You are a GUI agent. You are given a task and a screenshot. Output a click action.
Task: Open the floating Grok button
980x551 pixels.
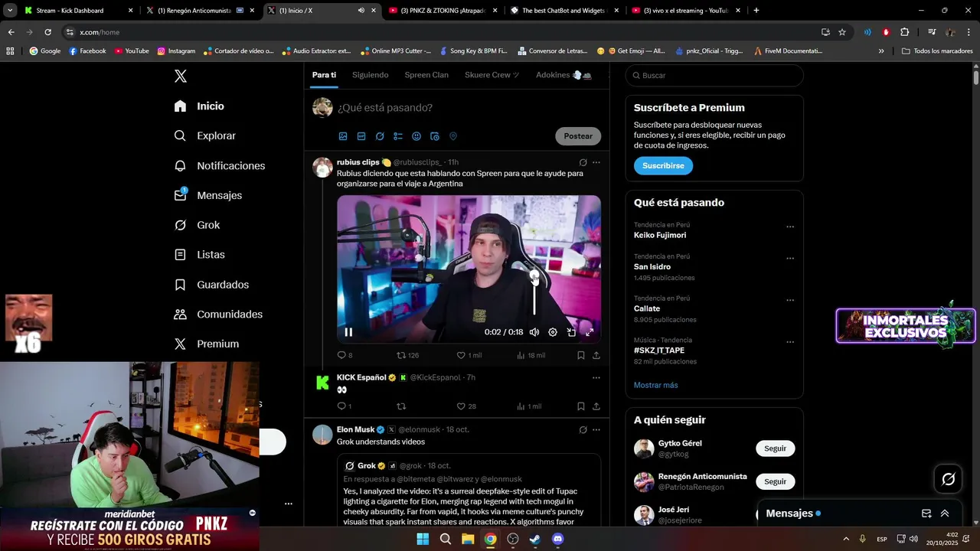click(948, 479)
